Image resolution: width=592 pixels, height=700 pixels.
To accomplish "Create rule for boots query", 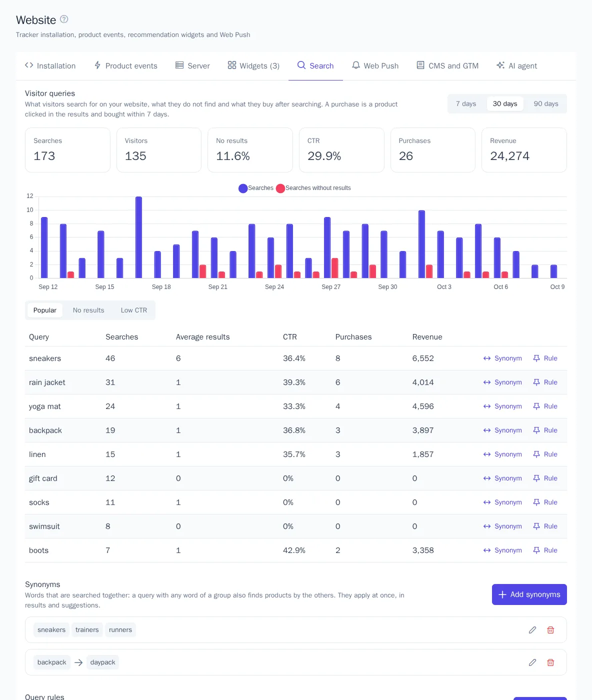I will (x=545, y=550).
